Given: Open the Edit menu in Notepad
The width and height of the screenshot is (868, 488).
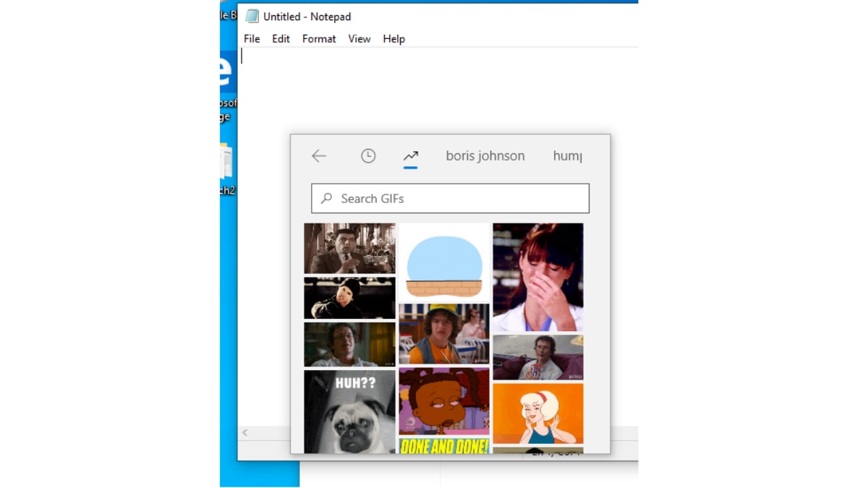Looking at the screenshot, I should click(x=281, y=39).
